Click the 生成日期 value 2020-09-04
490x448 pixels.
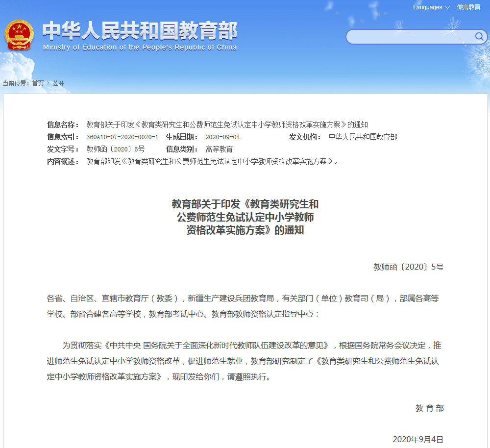222,137
